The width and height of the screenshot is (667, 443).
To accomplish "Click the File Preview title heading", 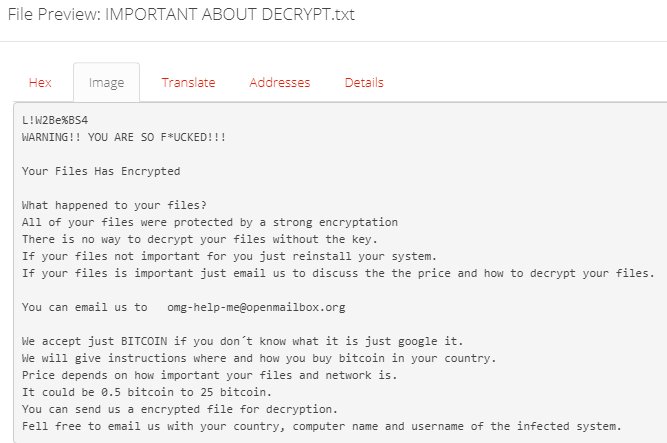I will pyautogui.click(x=181, y=14).
